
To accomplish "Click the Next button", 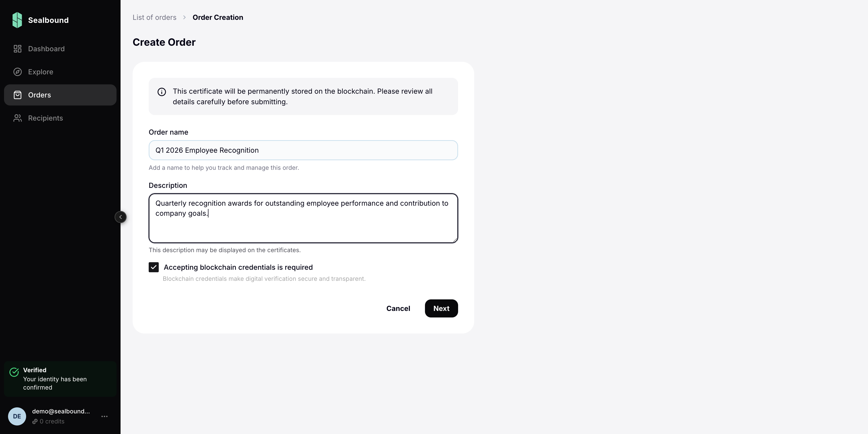I will (441, 308).
